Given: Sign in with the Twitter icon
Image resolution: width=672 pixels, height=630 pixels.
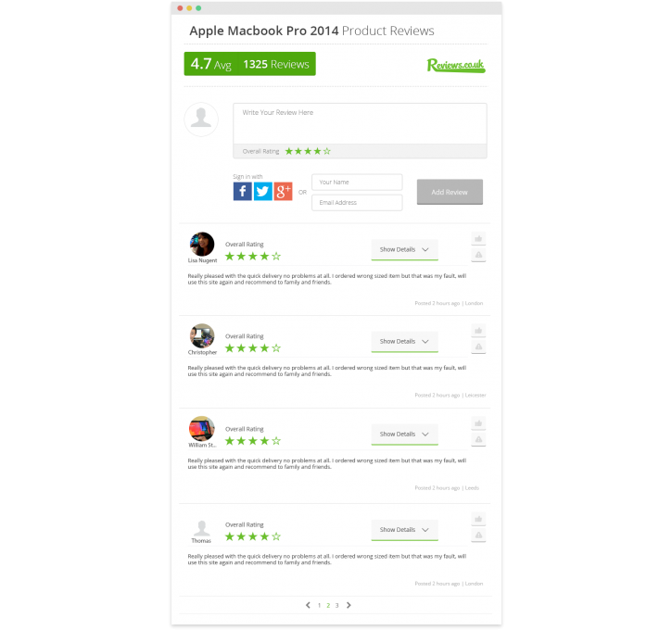Looking at the screenshot, I should coord(262,191).
